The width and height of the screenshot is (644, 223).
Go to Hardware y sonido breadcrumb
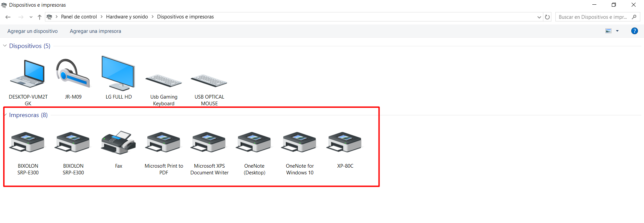click(127, 17)
